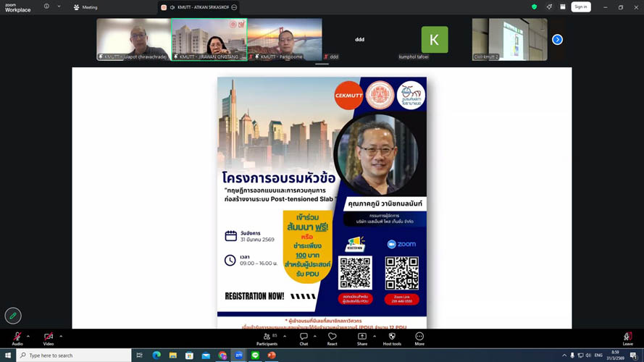Open network status tray icon
Image resolution: width=644 pixels, height=362 pixels.
(x=580, y=355)
